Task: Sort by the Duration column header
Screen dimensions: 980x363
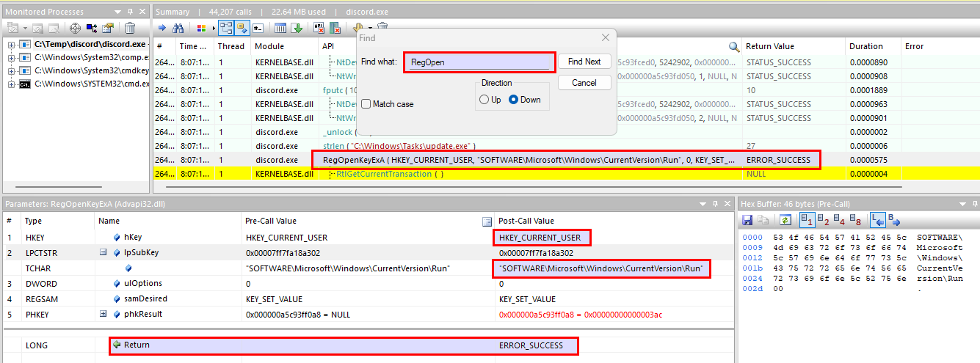Action: 873,46
